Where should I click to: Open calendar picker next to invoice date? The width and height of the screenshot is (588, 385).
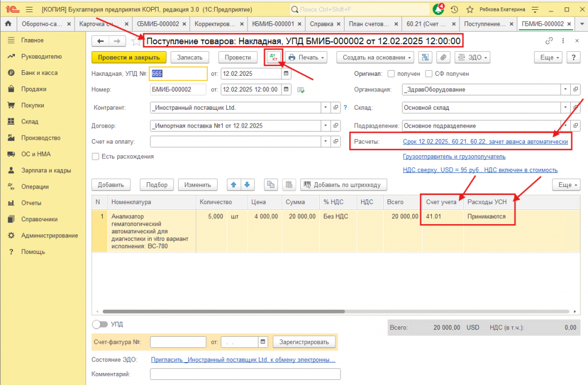point(287,74)
